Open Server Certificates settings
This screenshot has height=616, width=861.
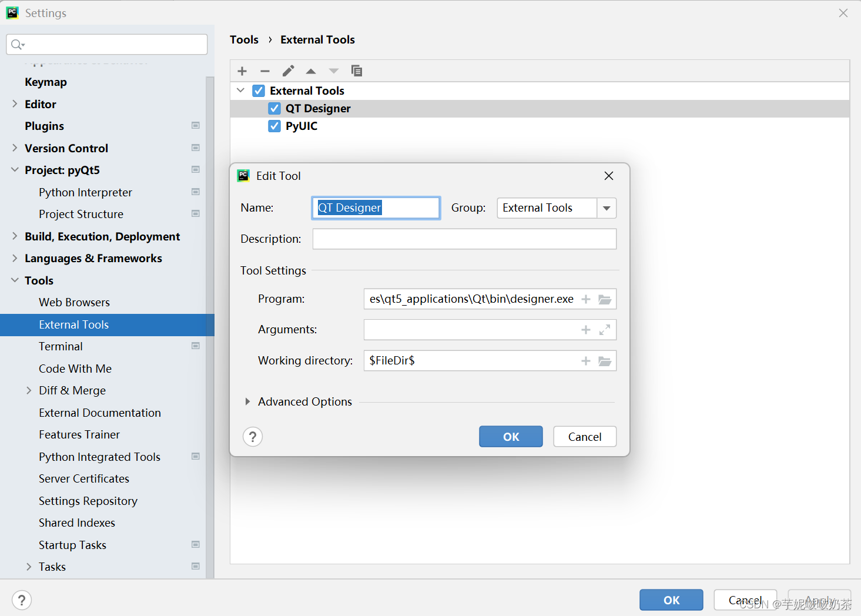click(84, 478)
